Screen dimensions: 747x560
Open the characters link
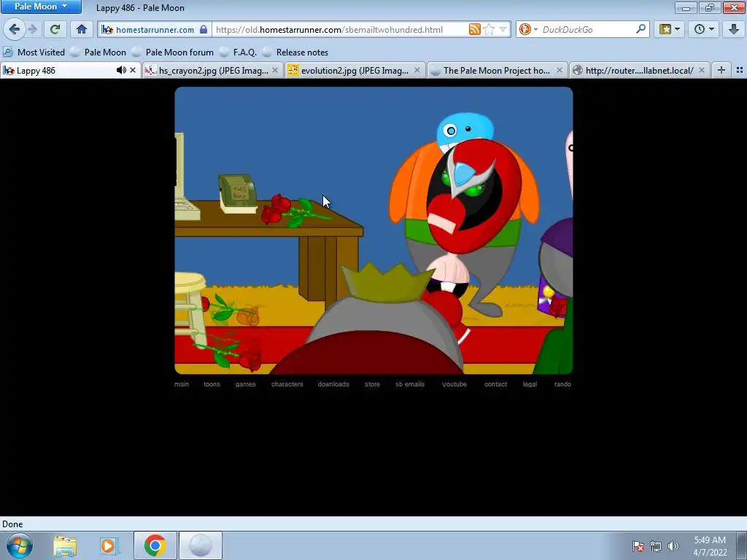click(x=287, y=384)
